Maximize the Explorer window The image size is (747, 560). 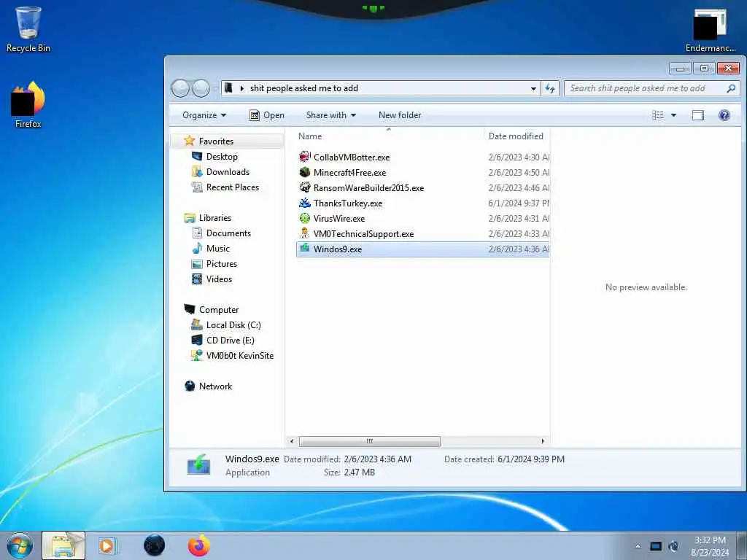click(x=704, y=69)
